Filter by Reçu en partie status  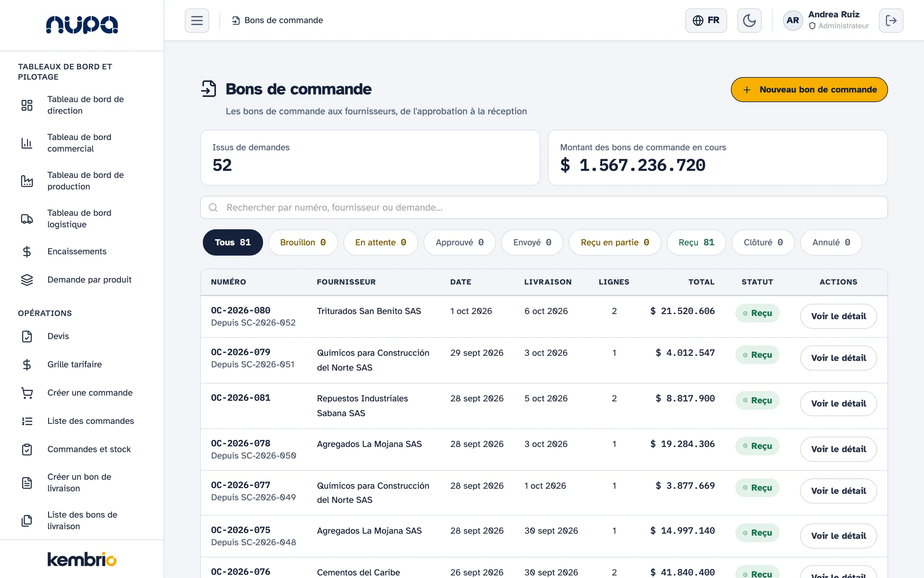pos(615,242)
